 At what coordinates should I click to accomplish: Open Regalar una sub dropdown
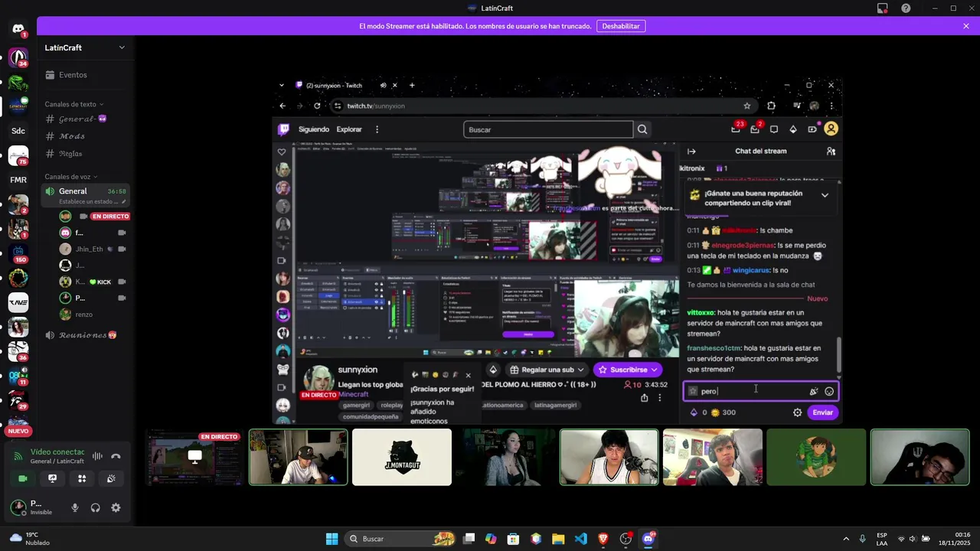coord(547,370)
